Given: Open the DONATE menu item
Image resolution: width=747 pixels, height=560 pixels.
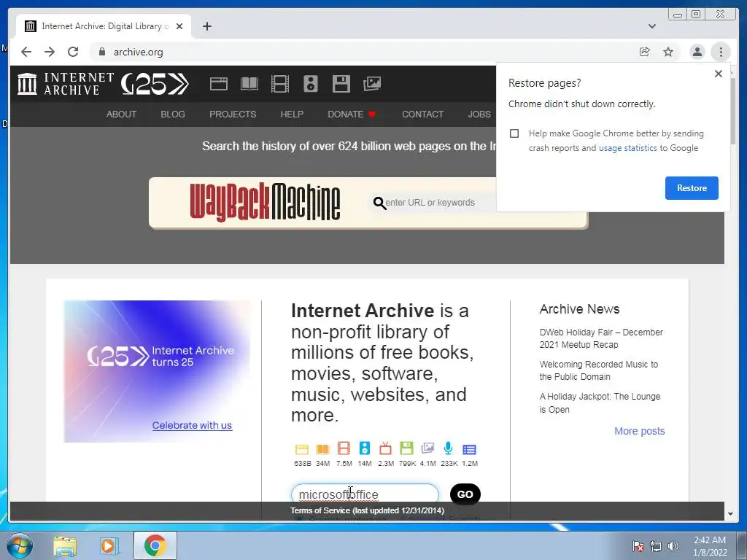Looking at the screenshot, I should [x=352, y=114].
